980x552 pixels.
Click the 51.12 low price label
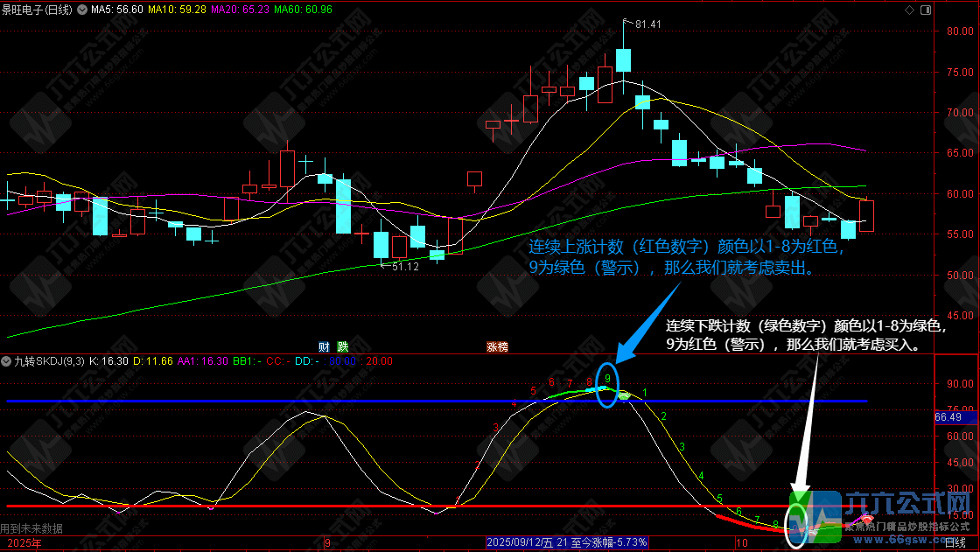403,266
